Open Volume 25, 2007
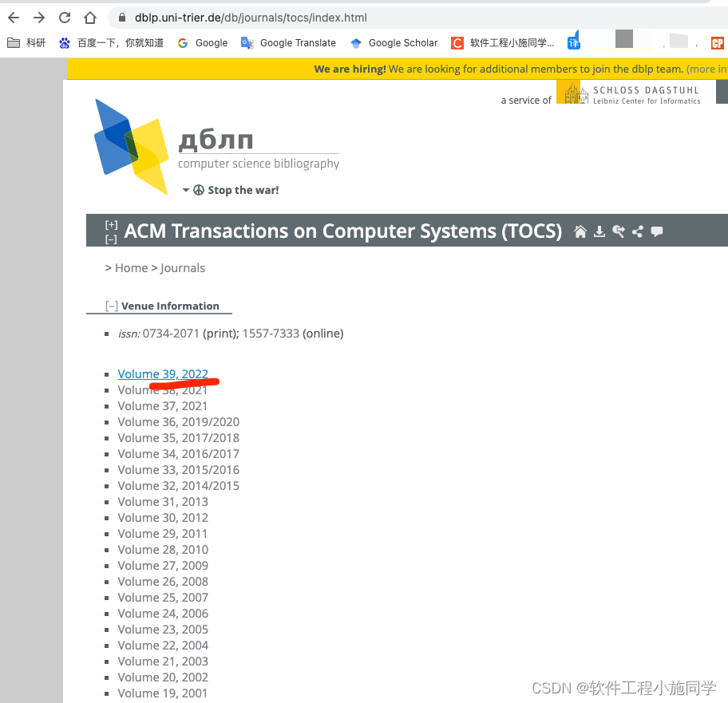Screen dimensions: 728x703 [x=163, y=598]
